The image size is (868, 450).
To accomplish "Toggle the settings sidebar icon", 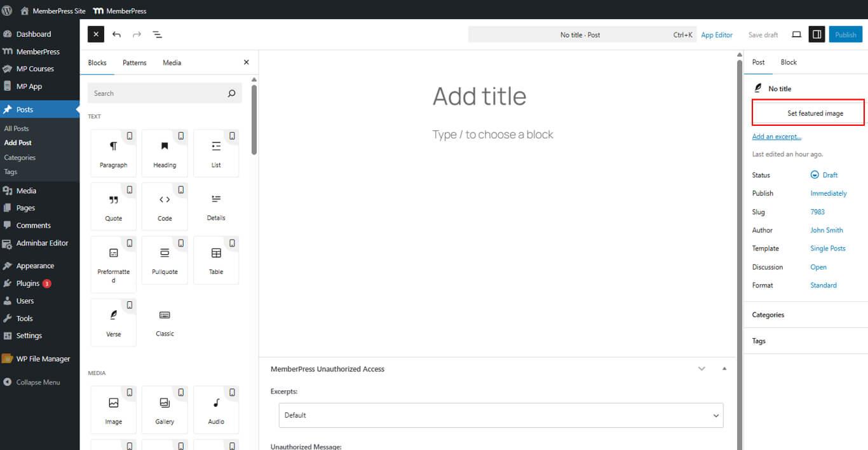I will pyautogui.click(x=817, y=34).
